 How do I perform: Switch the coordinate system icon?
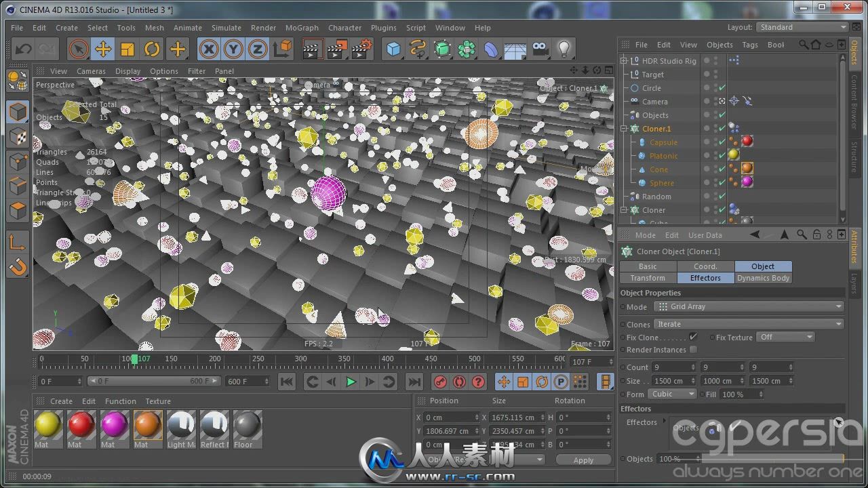(x=282, y=49)
